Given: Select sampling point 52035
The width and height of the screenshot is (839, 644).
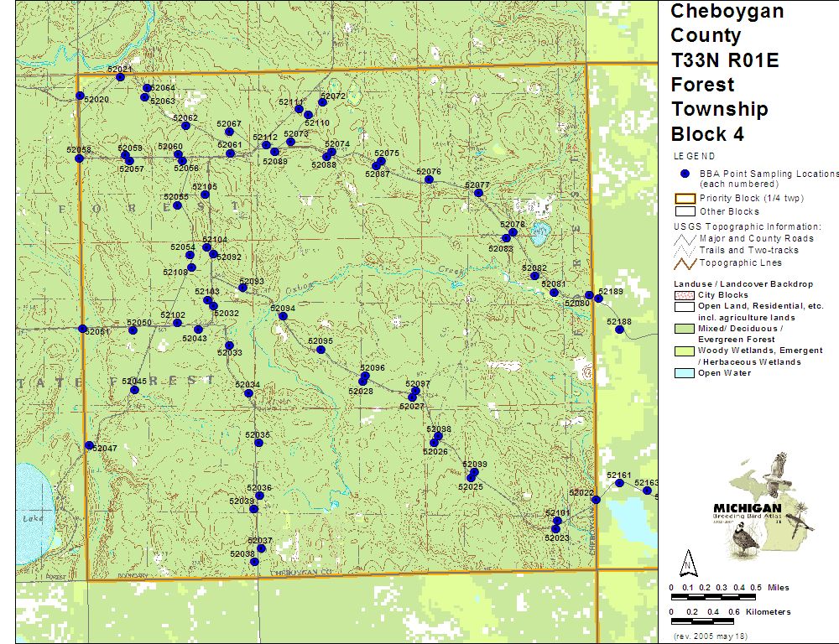Looking at the screenshot, I should click(x=258, y=442).
